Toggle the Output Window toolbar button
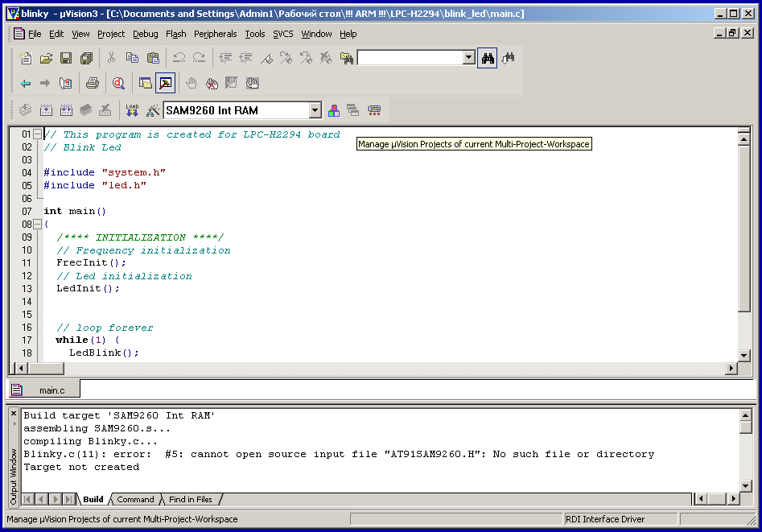Viewport: 762px width, 532px height. 165,83
